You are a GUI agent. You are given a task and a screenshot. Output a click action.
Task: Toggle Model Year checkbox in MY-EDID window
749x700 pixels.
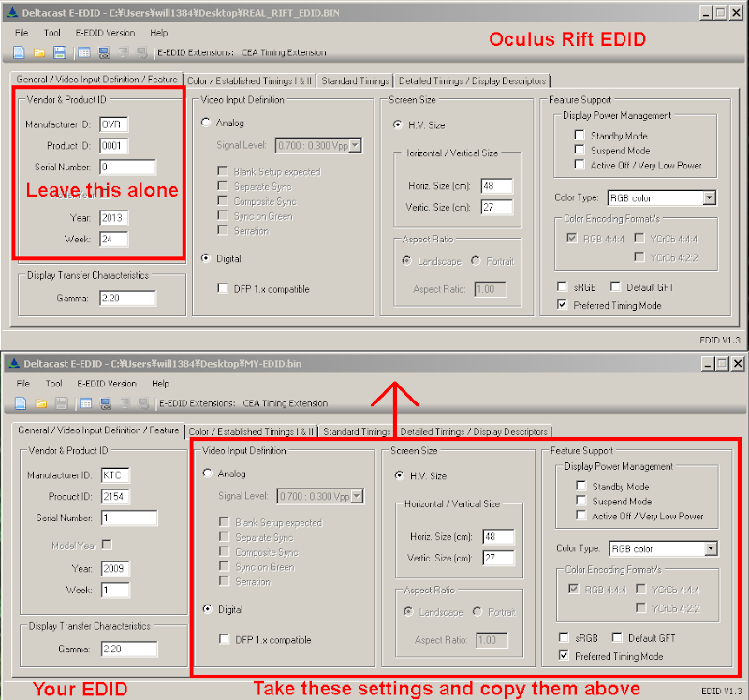[108, 545]
